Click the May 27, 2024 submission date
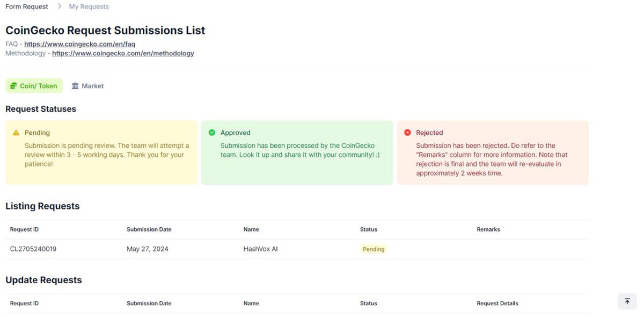 click(x=148, y=249)
